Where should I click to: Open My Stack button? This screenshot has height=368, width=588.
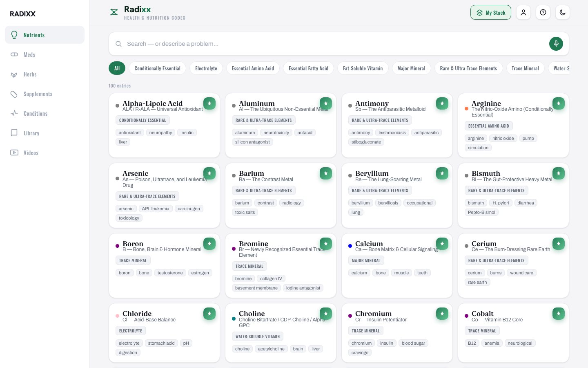pyautogui.click(x=491, y=12)
